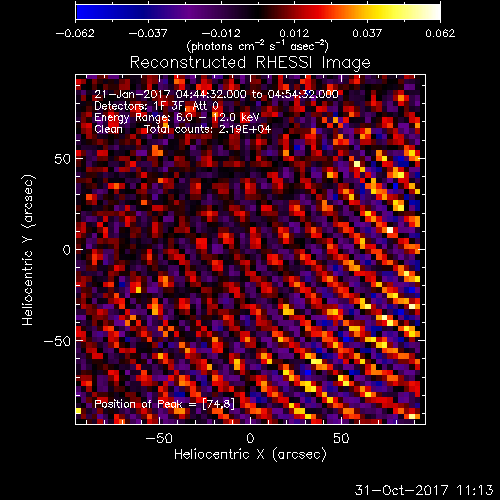Click the 'Heliocentric Y (arcsec)' axis label
The image size is (500, 500).
coord(28,250)
